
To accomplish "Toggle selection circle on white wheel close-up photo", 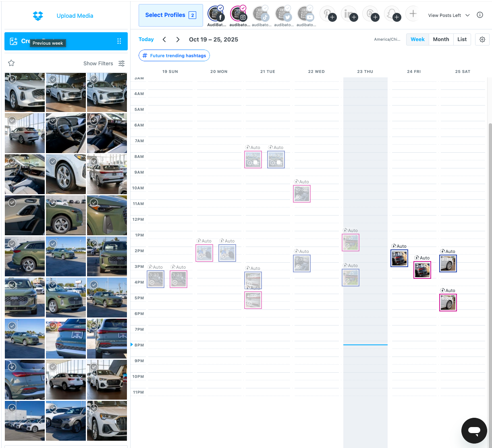I will click(53, 162).
